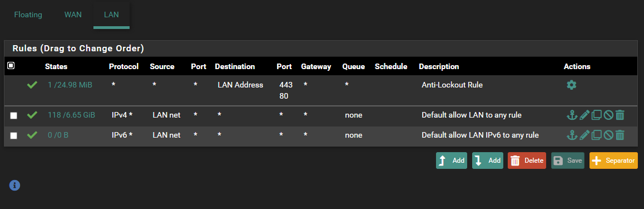Show help via blue info icon
Image resolution: width=644 pixels, height=209 pixels.
point(14,185)
